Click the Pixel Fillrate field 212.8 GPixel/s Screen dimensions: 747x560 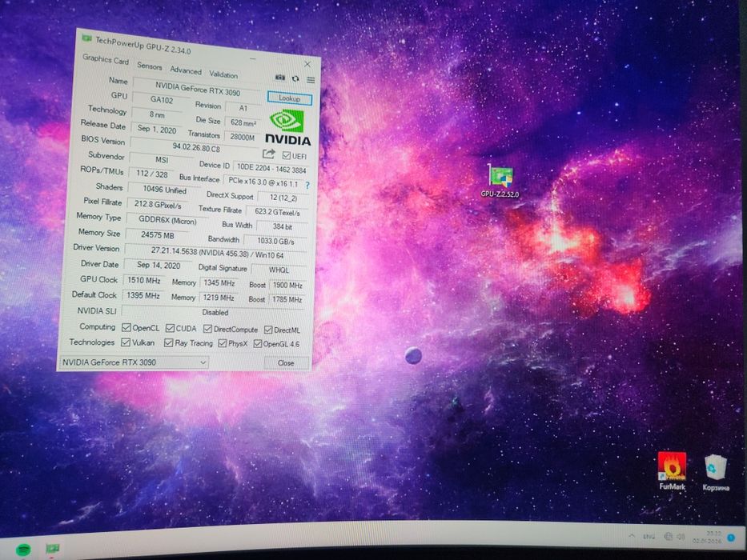(x=158, y=205)
